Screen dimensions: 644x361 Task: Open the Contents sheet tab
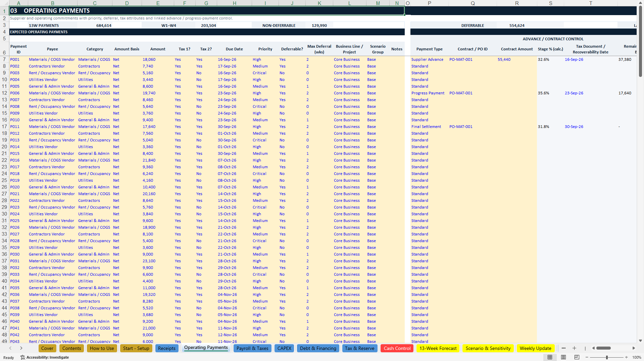tap(72, 348)
